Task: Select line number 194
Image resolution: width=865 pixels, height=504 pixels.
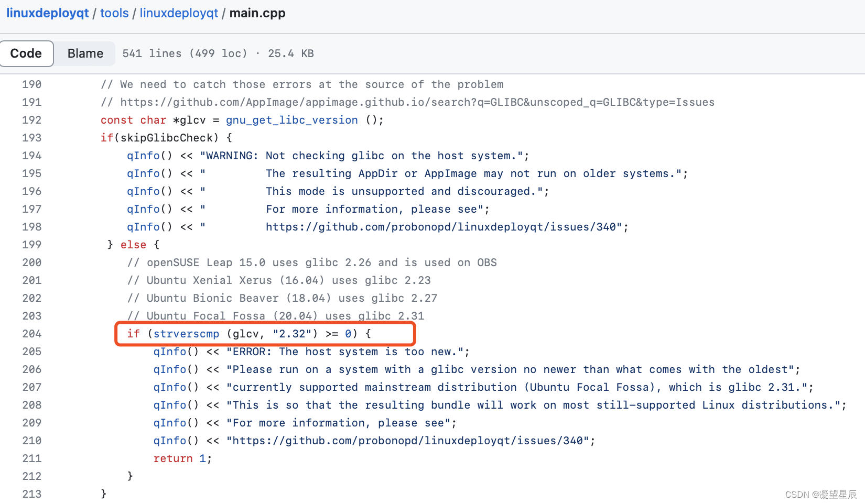Action: pos(31,156)
